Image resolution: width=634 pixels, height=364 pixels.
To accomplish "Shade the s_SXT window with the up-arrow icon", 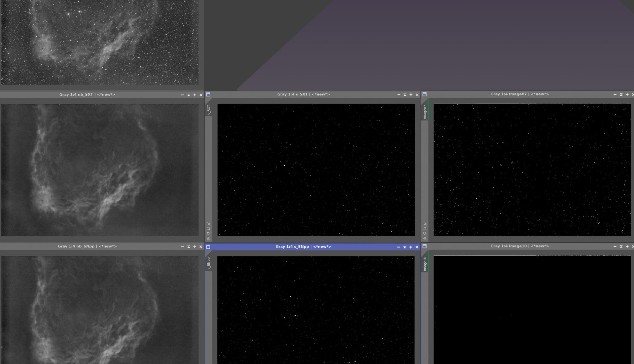I will pos(405,95).
